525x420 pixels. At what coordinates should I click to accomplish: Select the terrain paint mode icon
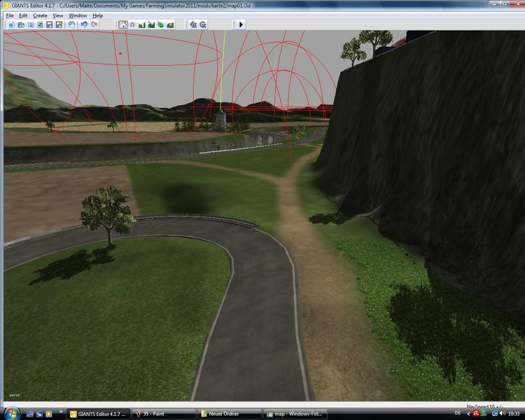point(151,24)
